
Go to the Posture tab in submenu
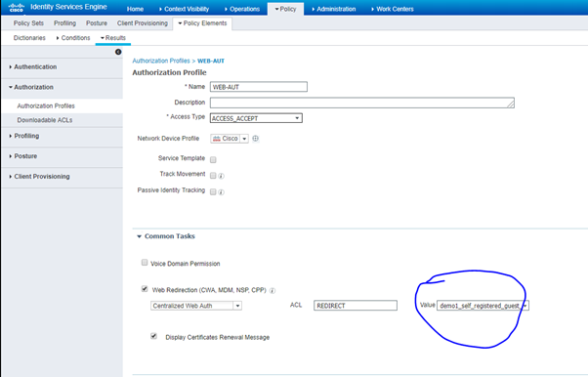(x=97, y=23)
